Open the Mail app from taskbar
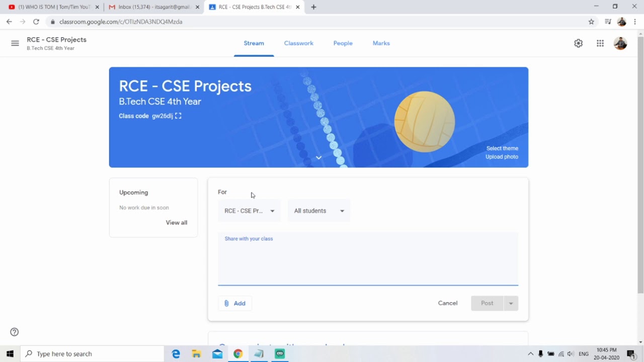Image resolution: width=644 pixels, height=362 pixels. tap(217, 354)
